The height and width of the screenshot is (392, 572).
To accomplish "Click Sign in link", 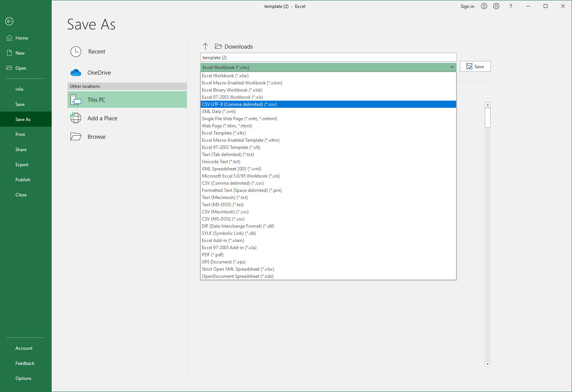I will [467, 6].
